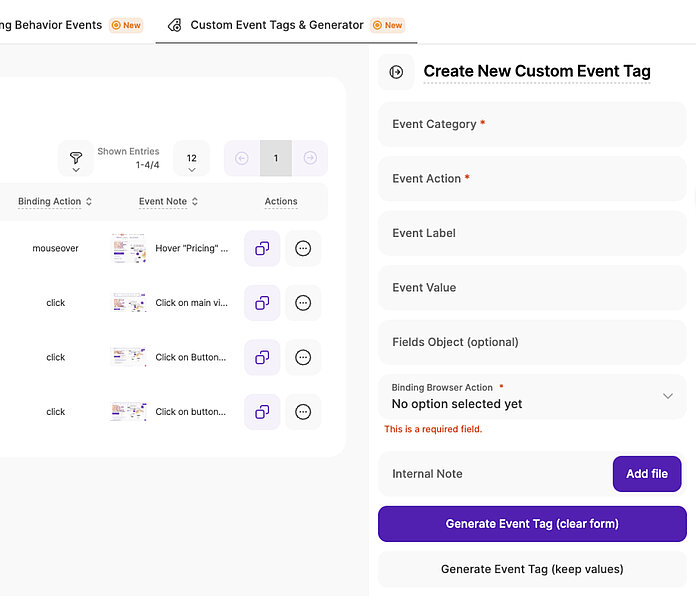Go to the next page arrow
696x596 pixels.
pos(310,158)
